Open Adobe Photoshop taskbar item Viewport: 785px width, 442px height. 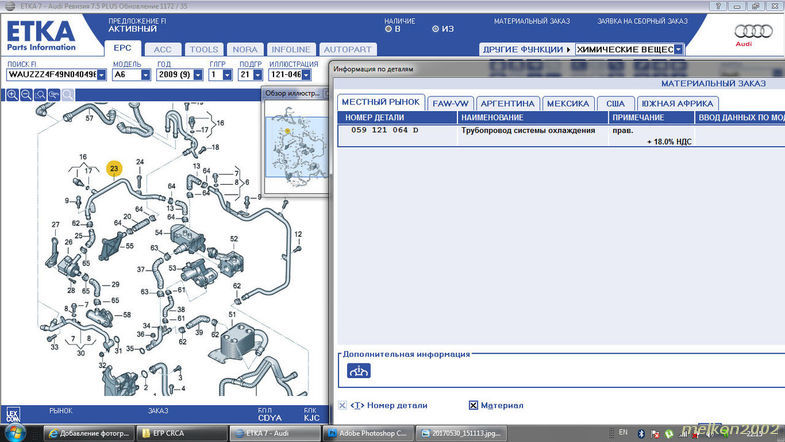coord(368,433)
